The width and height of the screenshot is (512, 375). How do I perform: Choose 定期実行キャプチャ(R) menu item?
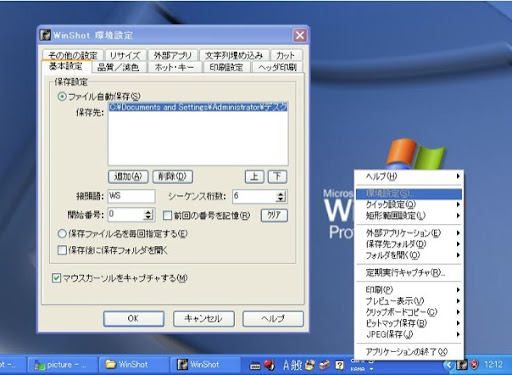[409, 273]
